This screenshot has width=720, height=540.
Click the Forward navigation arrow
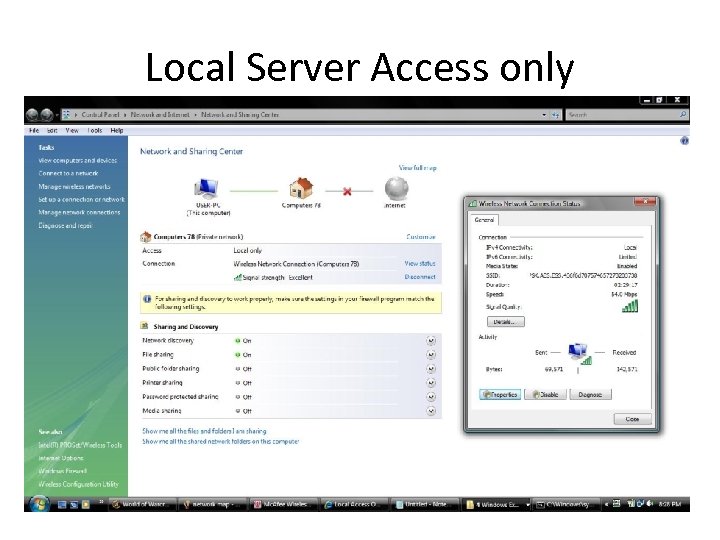(47, 114)
